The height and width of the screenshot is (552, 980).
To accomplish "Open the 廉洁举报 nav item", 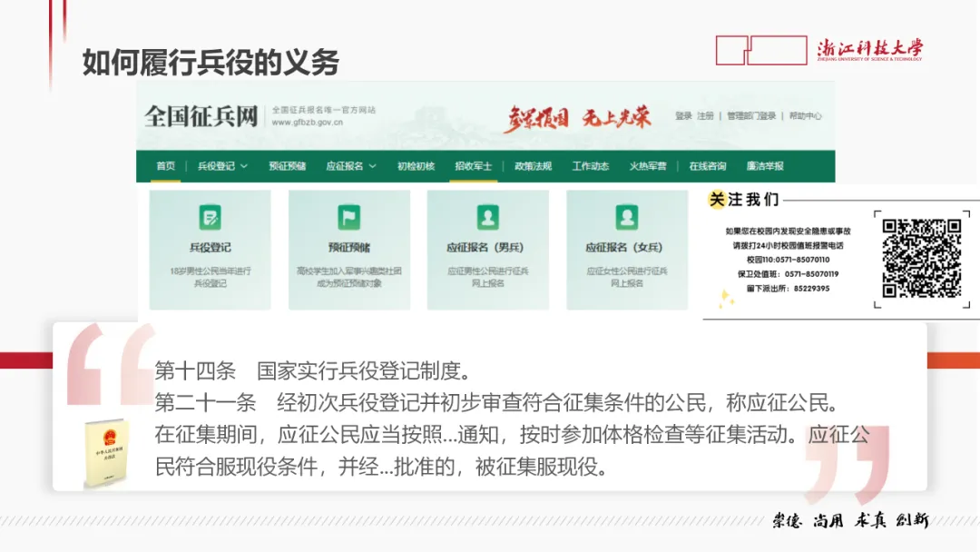I will (765, 166).
